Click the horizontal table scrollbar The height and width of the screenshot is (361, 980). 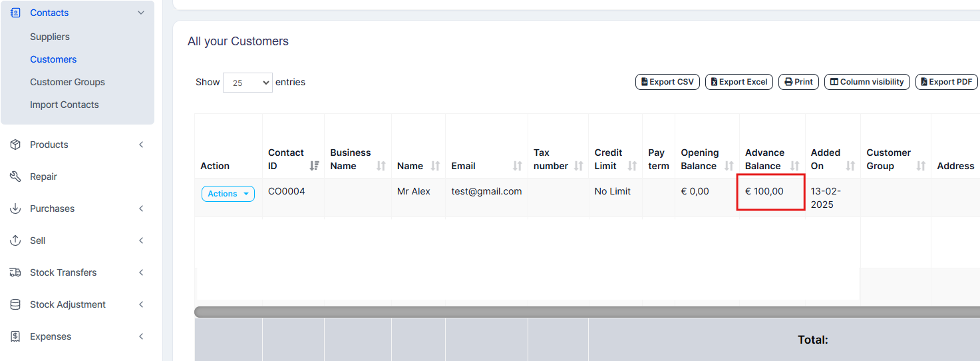585,312
